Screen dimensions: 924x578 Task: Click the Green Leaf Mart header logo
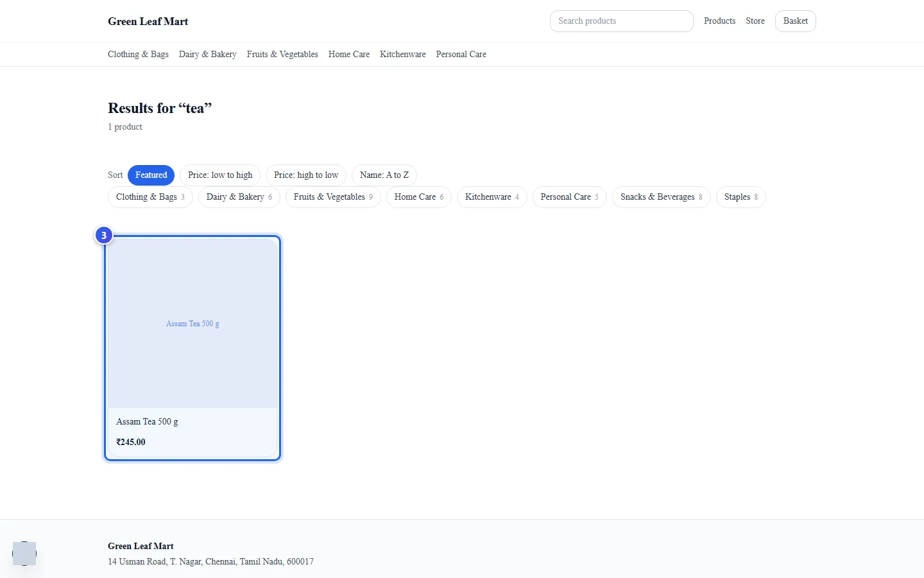point(148,21)
